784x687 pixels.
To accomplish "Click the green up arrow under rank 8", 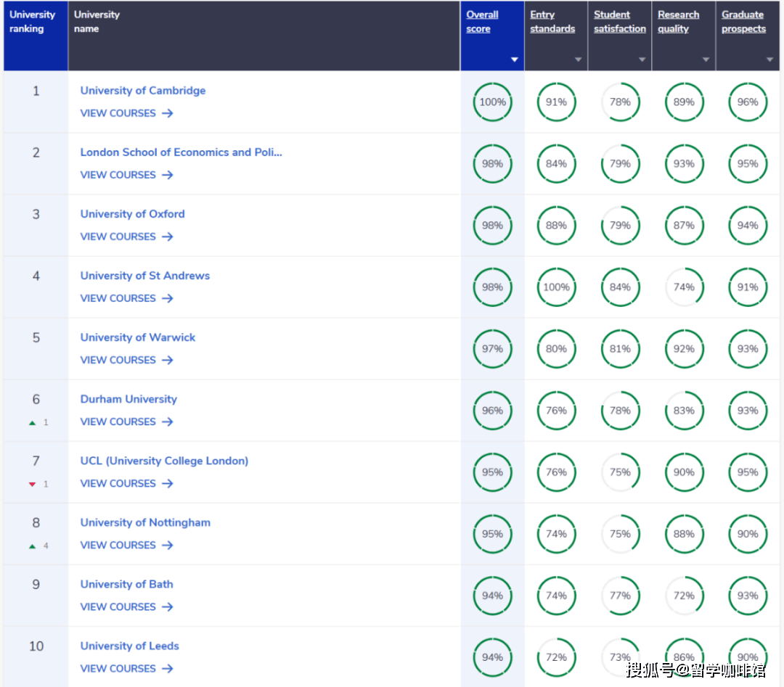I will click(x=33, y=546).
